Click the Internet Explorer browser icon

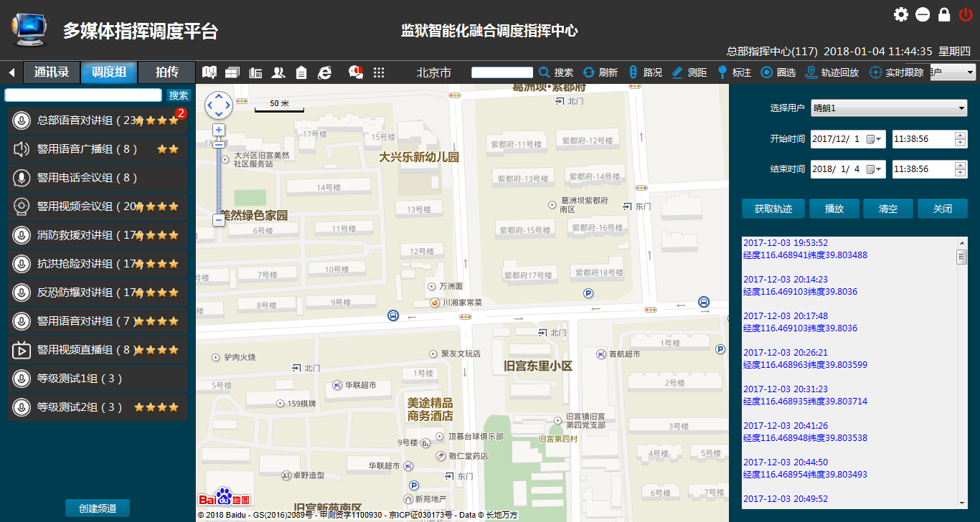click(325, 72)
